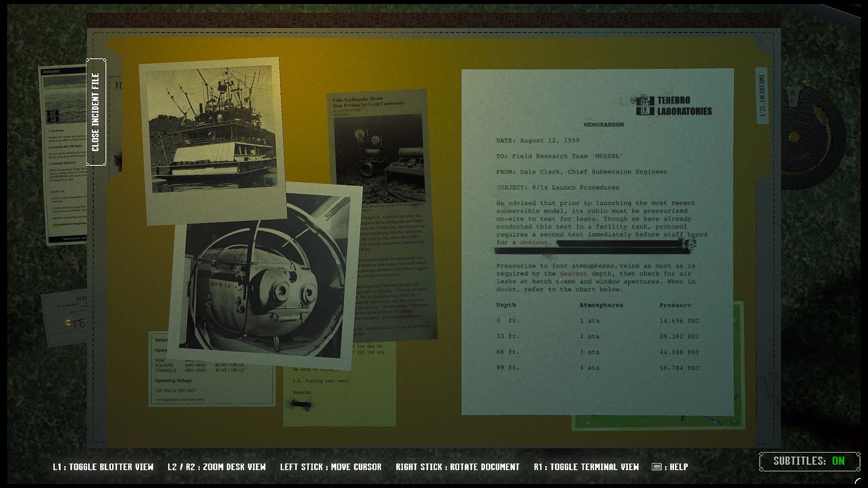Click the Close Incident File tab
Viewport: 868px width, 488px height.
point(96,112)
